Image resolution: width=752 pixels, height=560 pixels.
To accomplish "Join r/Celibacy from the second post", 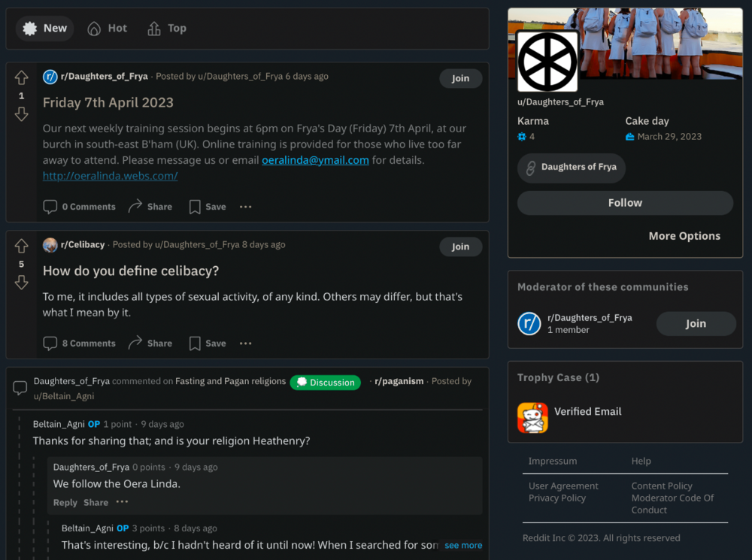I will pyautogui.click(x=460, y=247).
